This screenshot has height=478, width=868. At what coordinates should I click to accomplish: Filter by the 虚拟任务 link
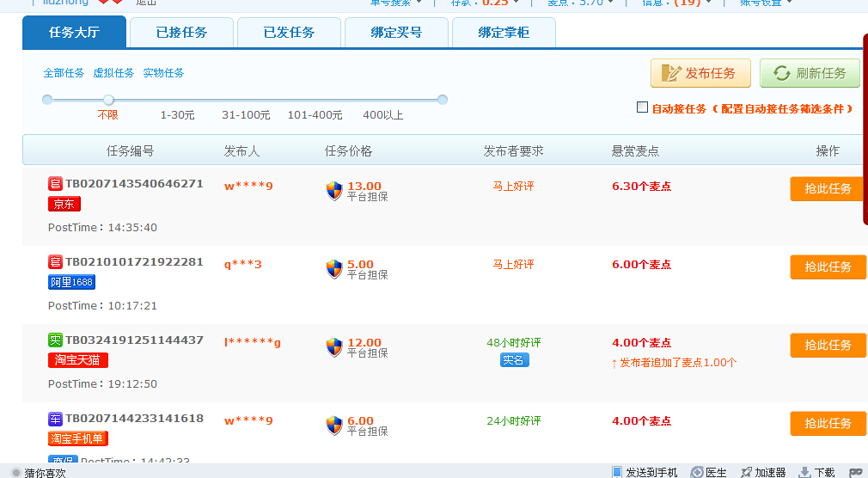click(x=113, y=73)
